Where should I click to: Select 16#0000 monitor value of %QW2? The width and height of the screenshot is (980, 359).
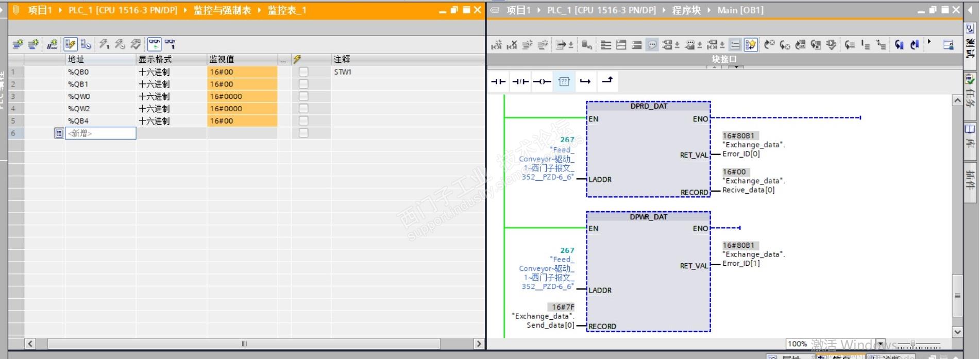click(x=242, y=109)
